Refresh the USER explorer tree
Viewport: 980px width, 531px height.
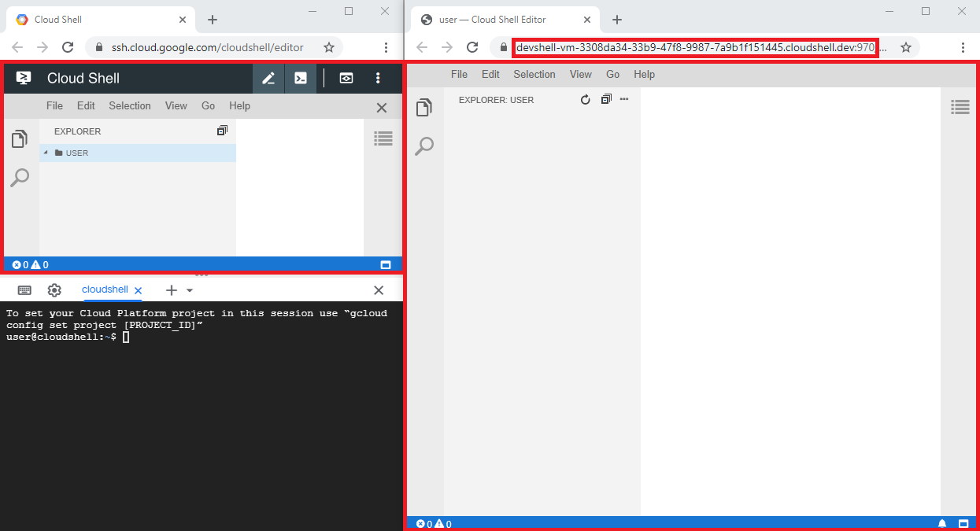(584, 99)
